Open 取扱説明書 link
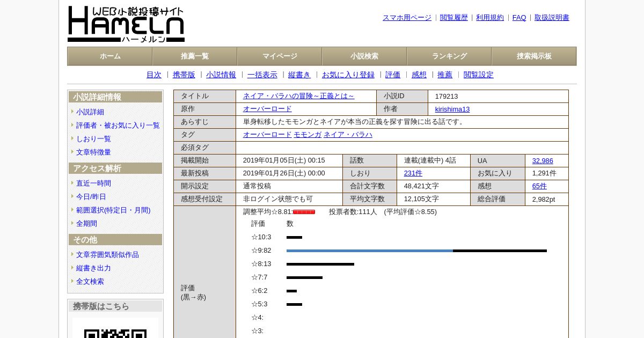Screen dimensions: 644x338 pyautogui.click(x=552, y=18)
